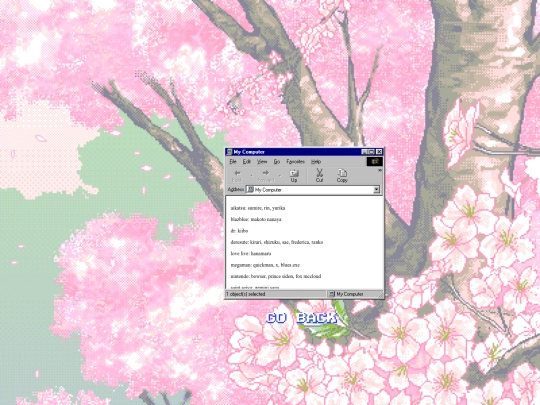The image size is (540, 405).
Task: Minimize the My Computer window
Action: [364, 152]
